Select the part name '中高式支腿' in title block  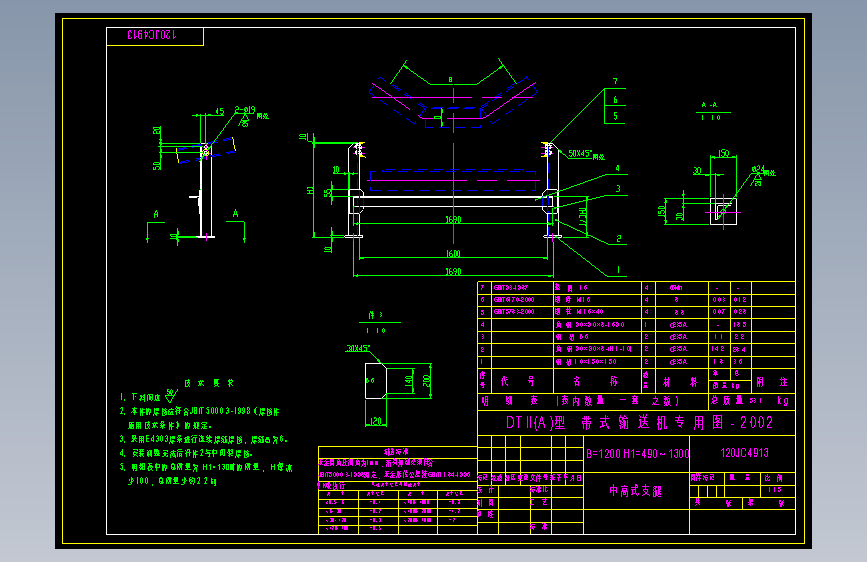635,491
